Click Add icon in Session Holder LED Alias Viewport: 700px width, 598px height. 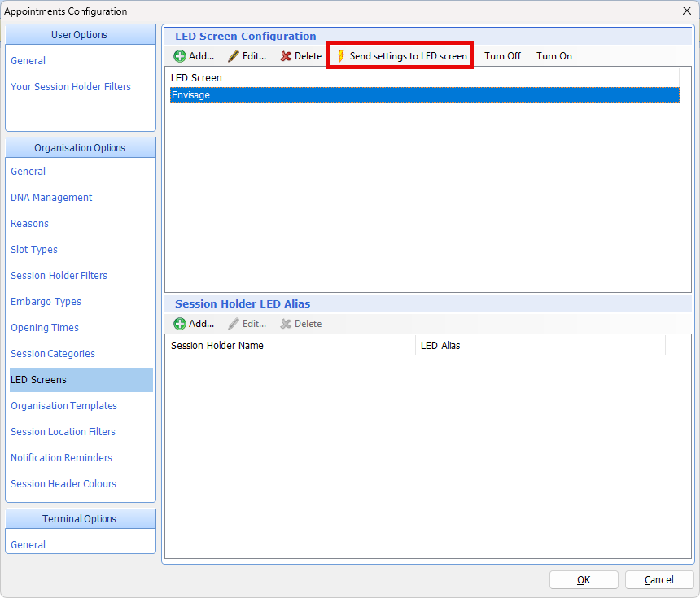(x=180, y=324)
